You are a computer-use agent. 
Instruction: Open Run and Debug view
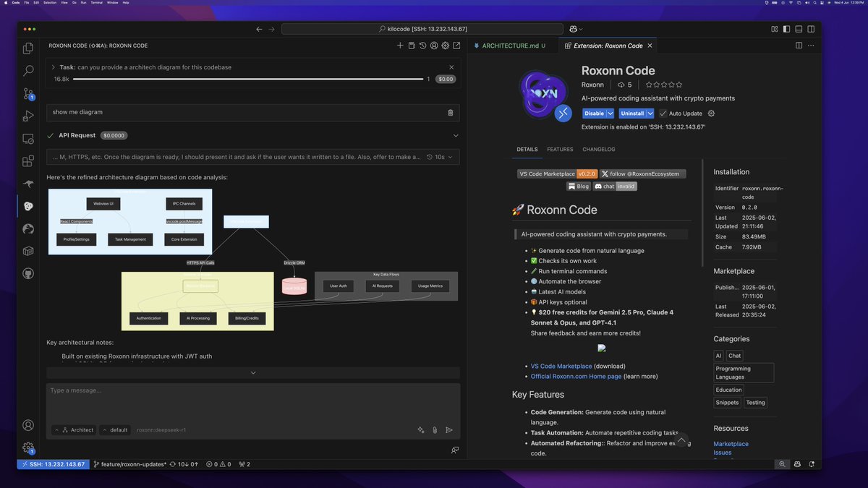pyautogui.click(x=28, y=116)
